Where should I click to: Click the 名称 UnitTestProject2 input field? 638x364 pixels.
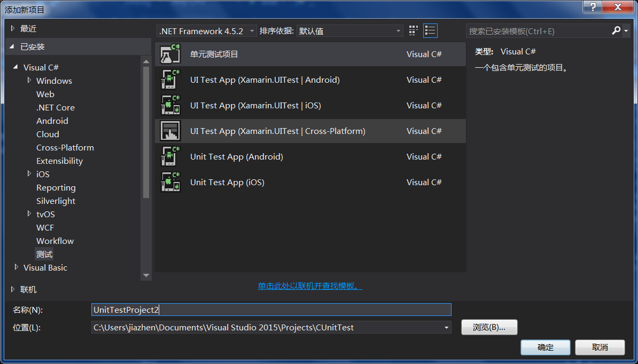point(271,310)
